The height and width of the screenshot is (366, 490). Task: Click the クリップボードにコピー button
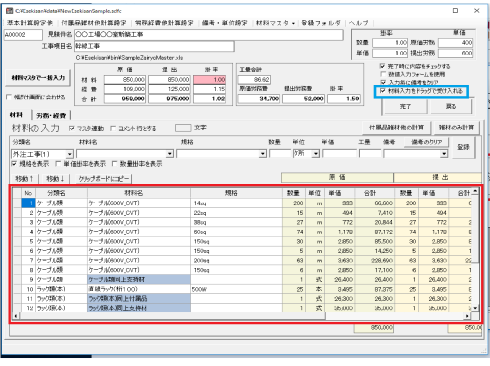pyautogui.click(x=104, y=179)
